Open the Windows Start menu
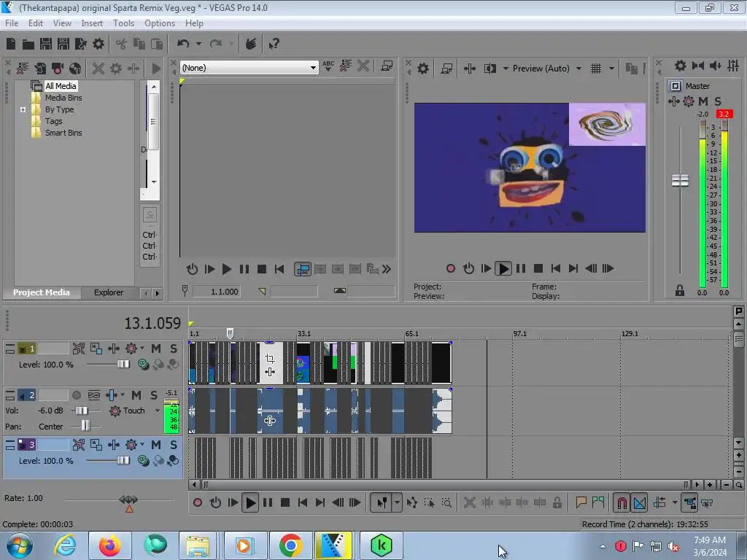This screenshot has width=747, height=560. click(19, 545)
